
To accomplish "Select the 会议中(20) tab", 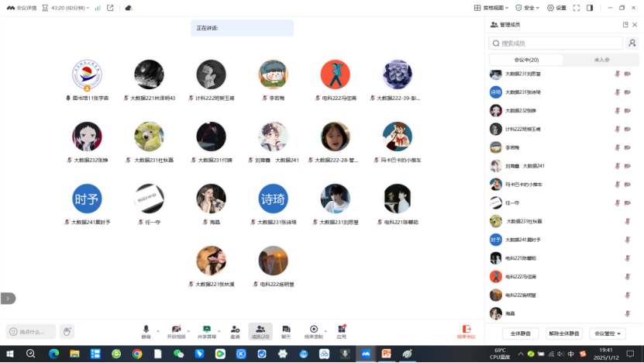I will point(526,60).
